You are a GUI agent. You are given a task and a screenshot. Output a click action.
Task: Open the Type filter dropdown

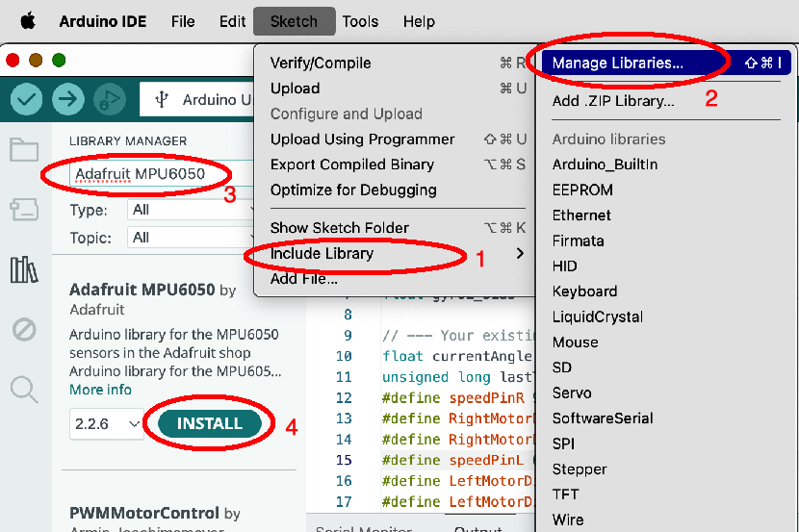point(191,210)
